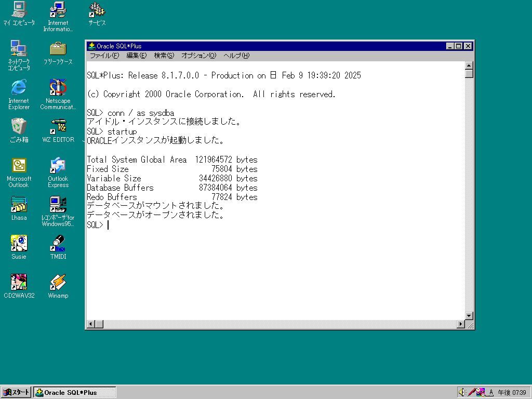This screenshot has width=532, height=399.
Task: Click the horizontal scrollbar thumb
Action: pos(99,324)
